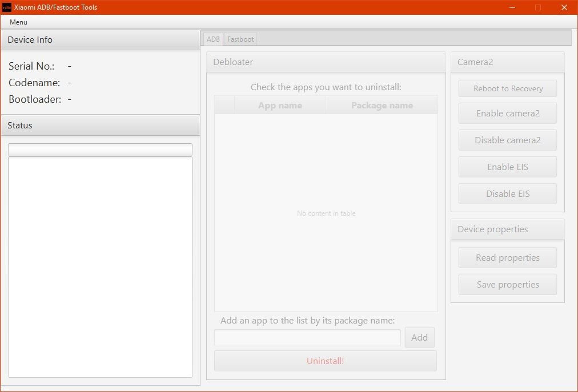This screenshot has height=392, width=578.
Task: Click 'Add an app to the list' label
Action: point(307,321)
